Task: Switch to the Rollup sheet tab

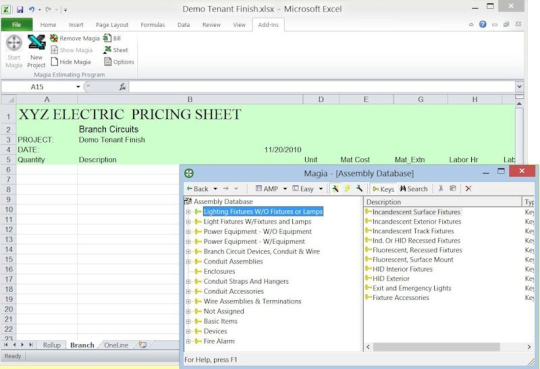Action: pyautogui.click(x=52, y=345)
